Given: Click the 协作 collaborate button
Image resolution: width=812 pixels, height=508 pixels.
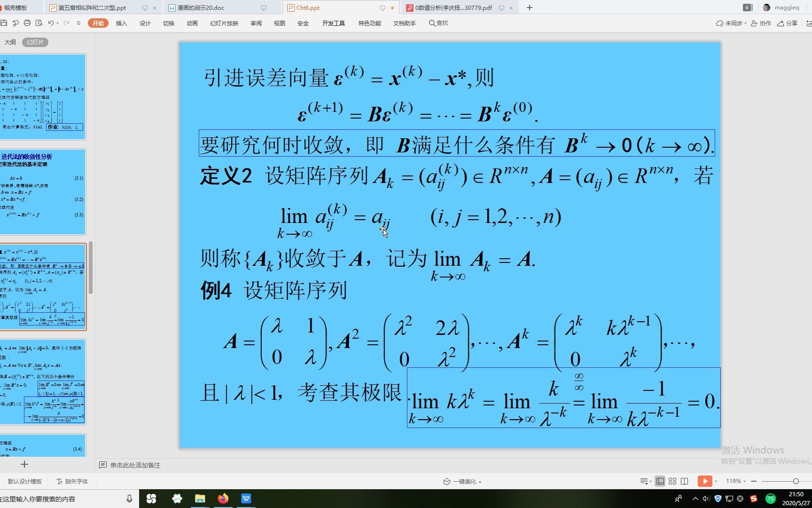Looking at the screenshot, I should tap(761, 23).
